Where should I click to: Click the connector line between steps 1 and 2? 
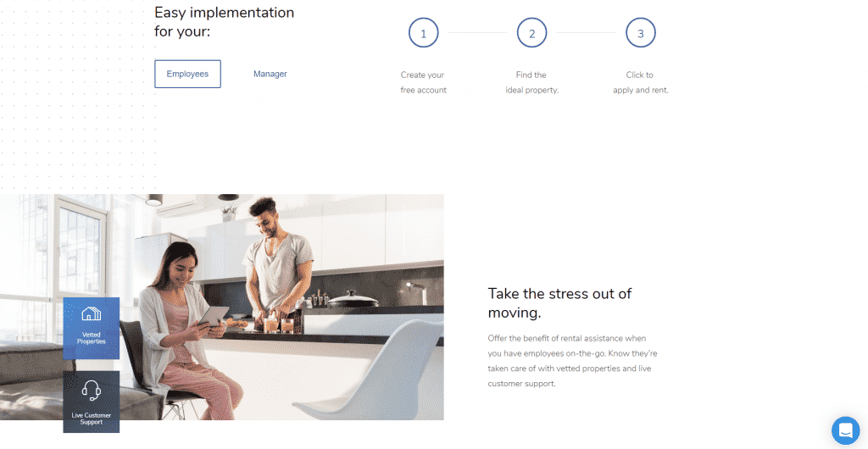478,33
